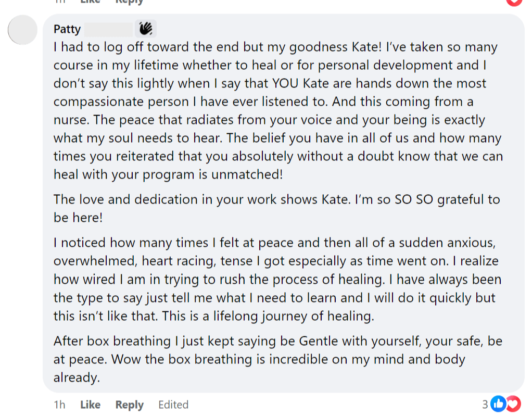
Task: Open the 1h timestamp on Patty's comment
Action: pos(59,405)
